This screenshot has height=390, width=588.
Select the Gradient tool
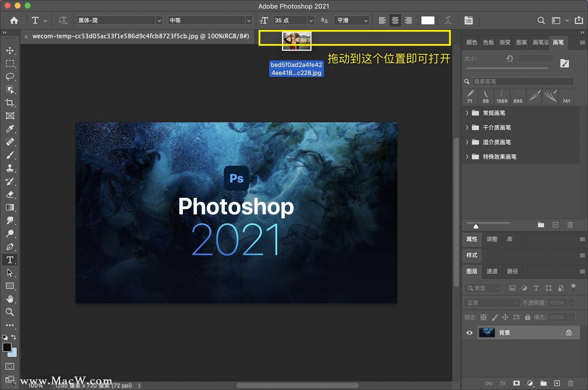(10, 207)
